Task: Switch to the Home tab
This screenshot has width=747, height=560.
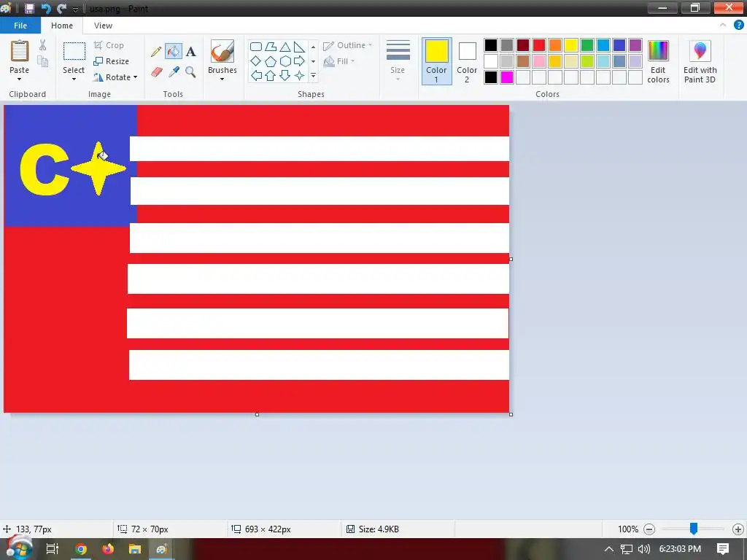Action: point(62,26)
